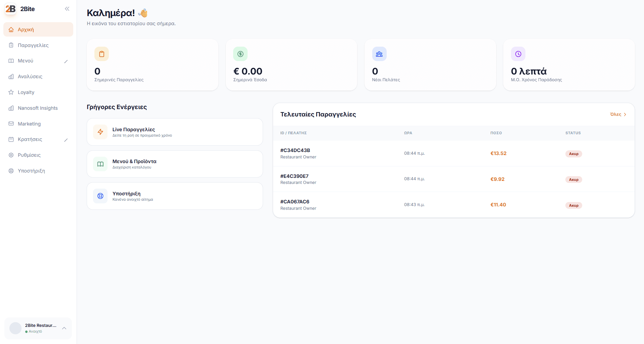Click the green dollar icon in revenue card
This screenshot has width=644, height=344.
point(240,54)
